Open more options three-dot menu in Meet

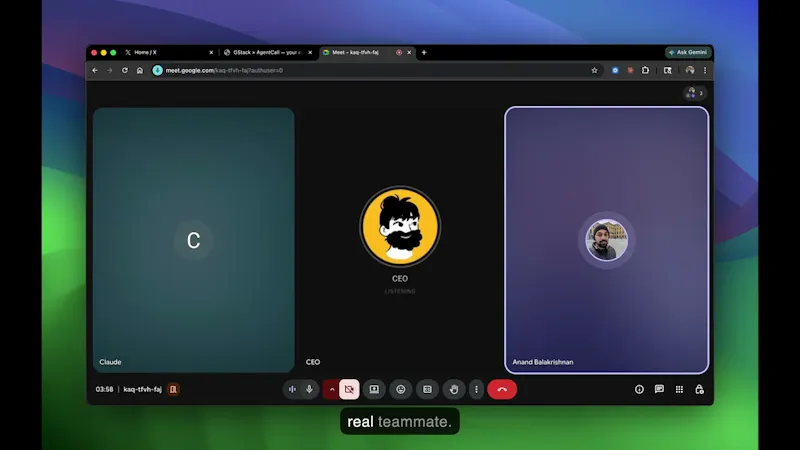[x=476, y=389]
